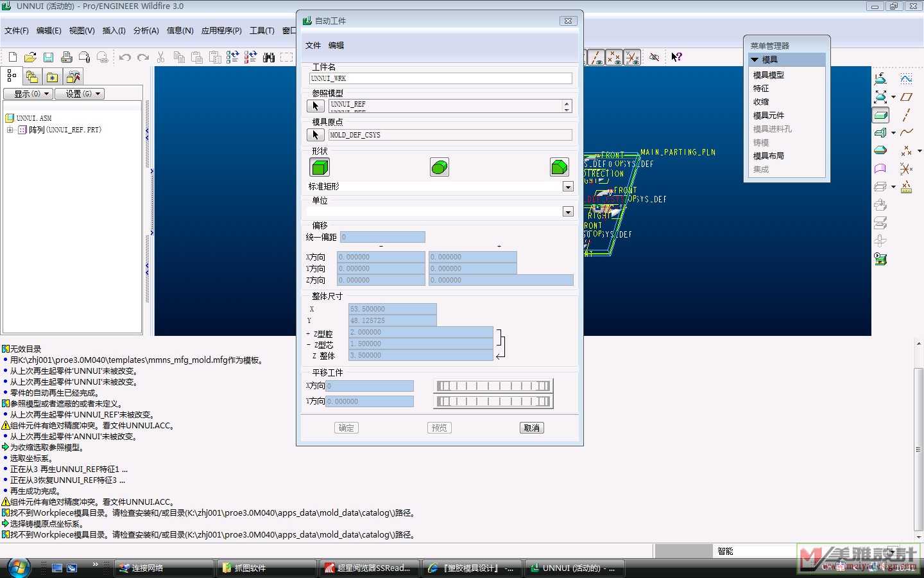Click the datum curve icon in right toolbar
Screen dimensions: 924x578
tap(906, 133)
